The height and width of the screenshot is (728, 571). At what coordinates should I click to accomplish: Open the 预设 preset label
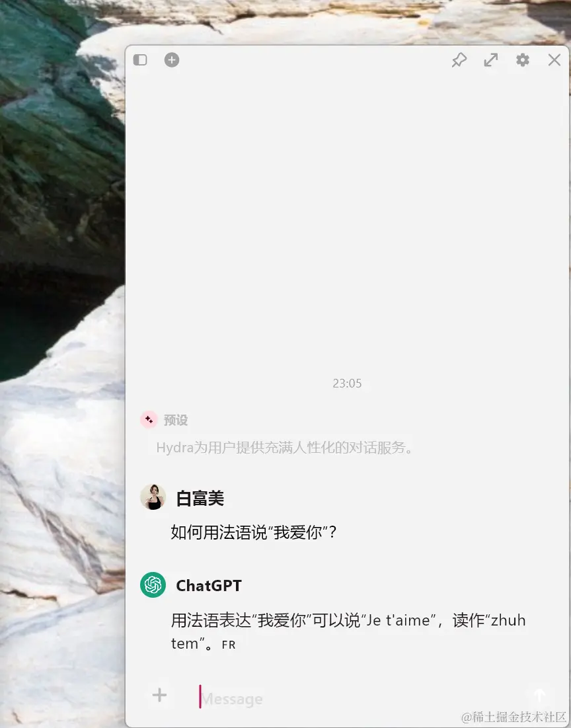176,420
